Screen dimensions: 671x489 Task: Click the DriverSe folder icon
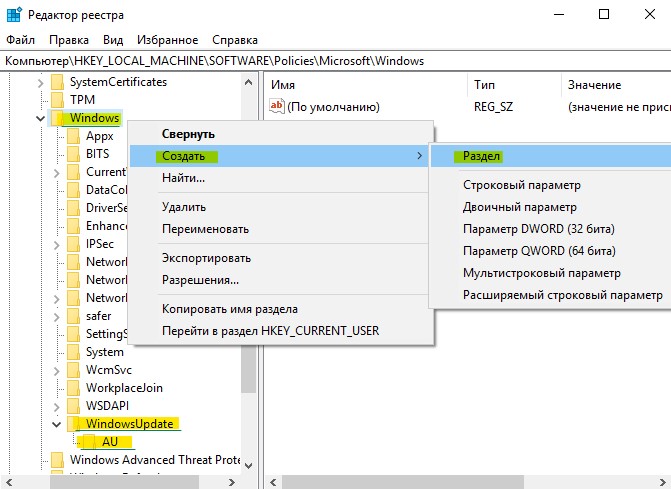coord(73,207)
